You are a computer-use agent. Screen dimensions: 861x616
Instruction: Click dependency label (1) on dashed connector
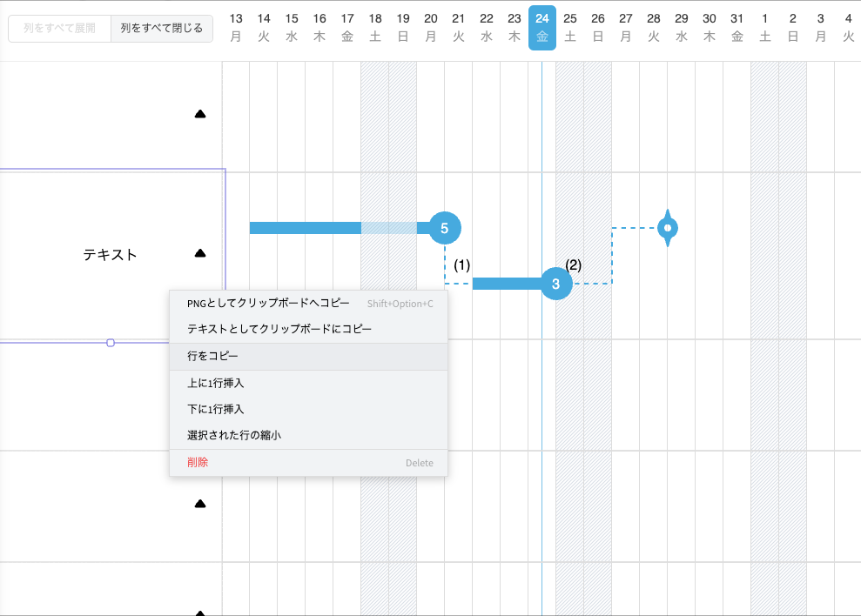[x=462, y=264]
